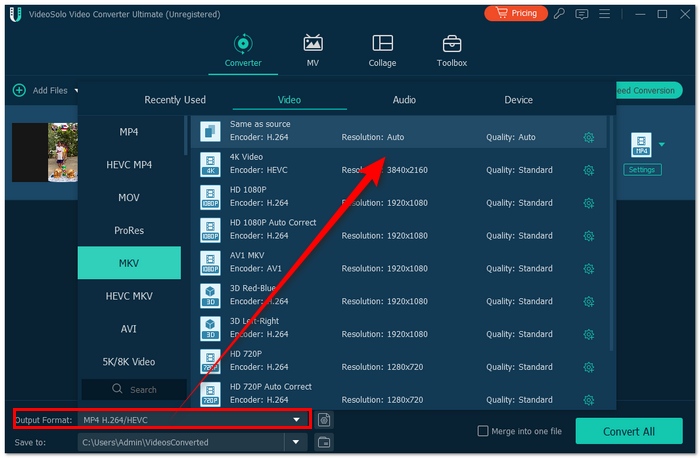
Task: Click the preset list scrollbar
Action: (611, 233)
